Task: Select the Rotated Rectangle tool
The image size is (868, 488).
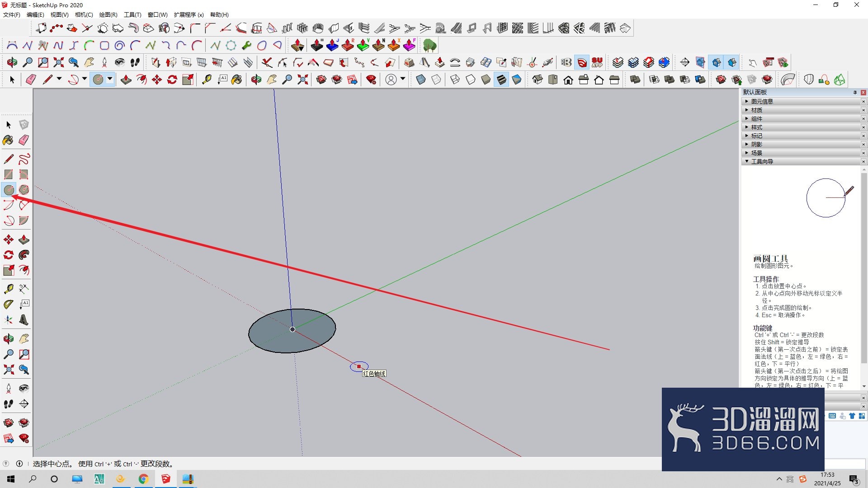Action: [x=24, y=174]
